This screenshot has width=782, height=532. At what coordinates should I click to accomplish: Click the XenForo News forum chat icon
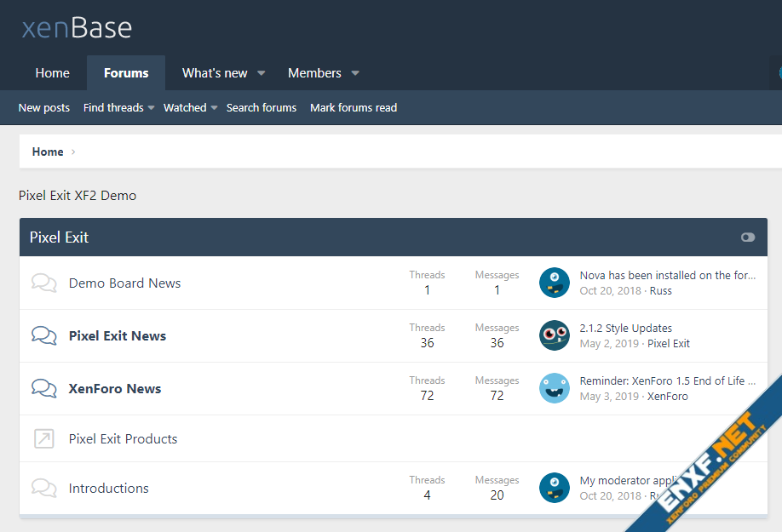pyautogui.click(x=44, y=389)
